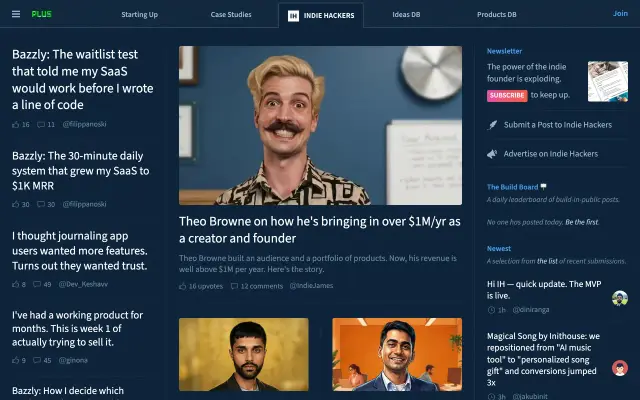Click Theo Browne article summary paragraph
This screenshot has height=400, width=640.
318,264
